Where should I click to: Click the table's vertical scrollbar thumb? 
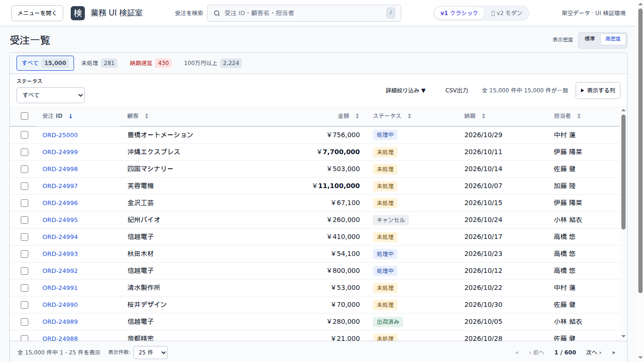[623, 172]
